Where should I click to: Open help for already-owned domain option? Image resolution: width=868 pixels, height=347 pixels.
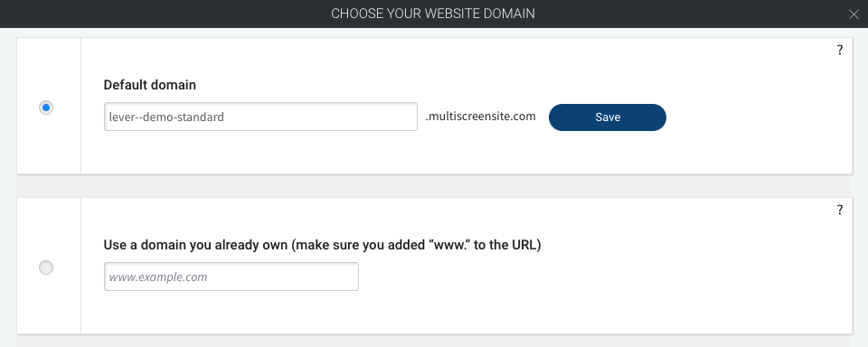pyautogui.click(x=840, y=210)
